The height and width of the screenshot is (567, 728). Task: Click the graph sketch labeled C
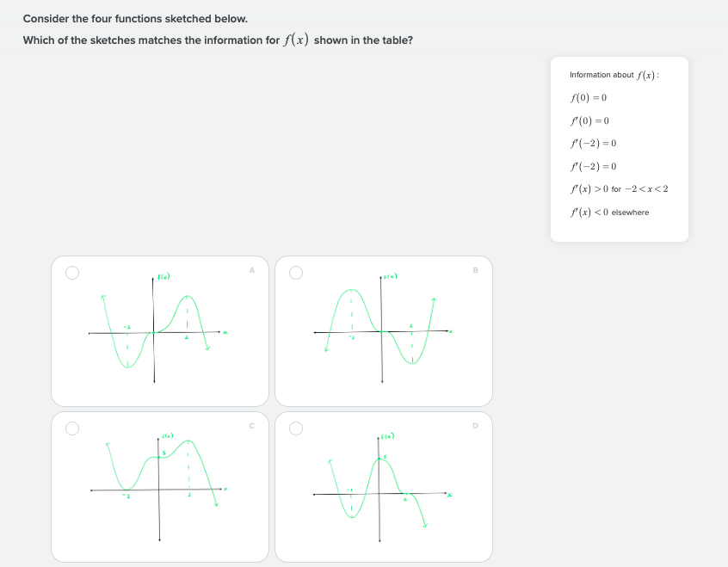coord(159,486)
